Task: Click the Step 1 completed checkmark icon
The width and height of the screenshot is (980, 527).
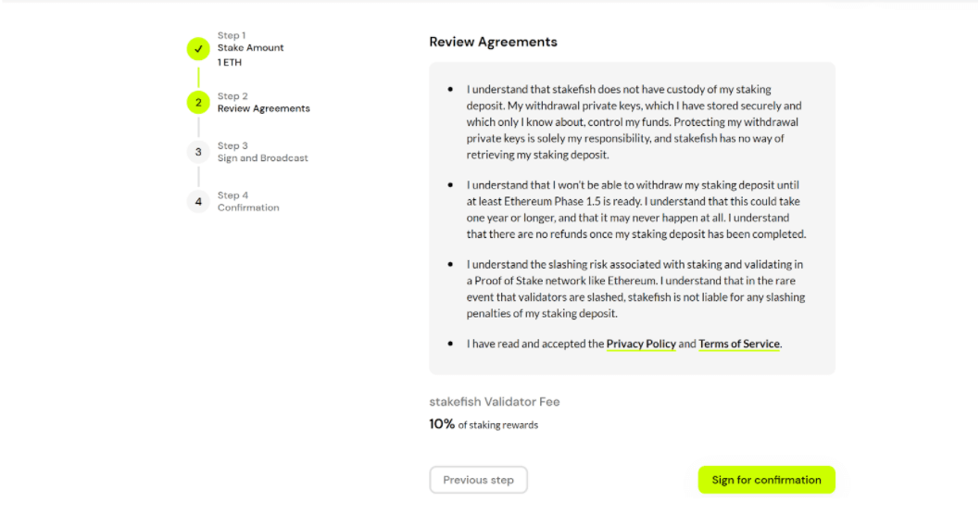Action: pos(198,49)
